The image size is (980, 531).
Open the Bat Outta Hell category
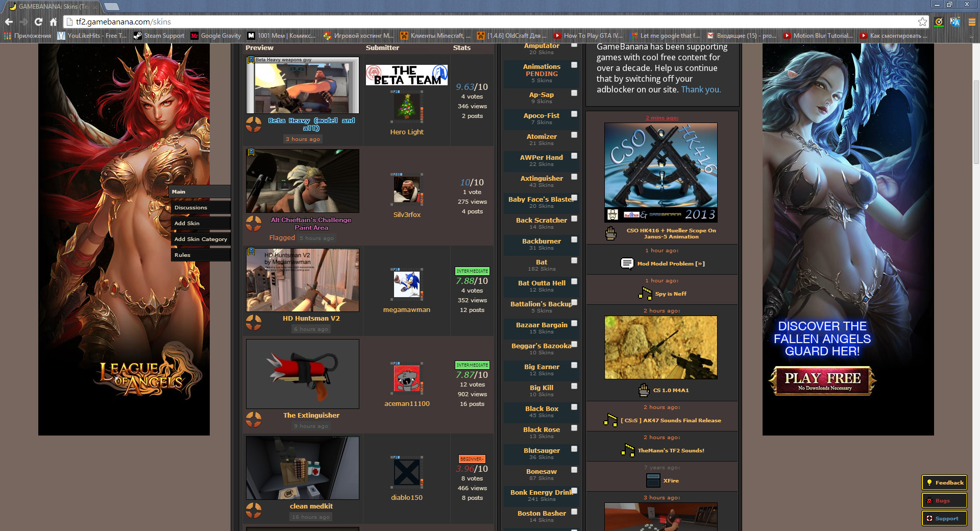point(542,283)
